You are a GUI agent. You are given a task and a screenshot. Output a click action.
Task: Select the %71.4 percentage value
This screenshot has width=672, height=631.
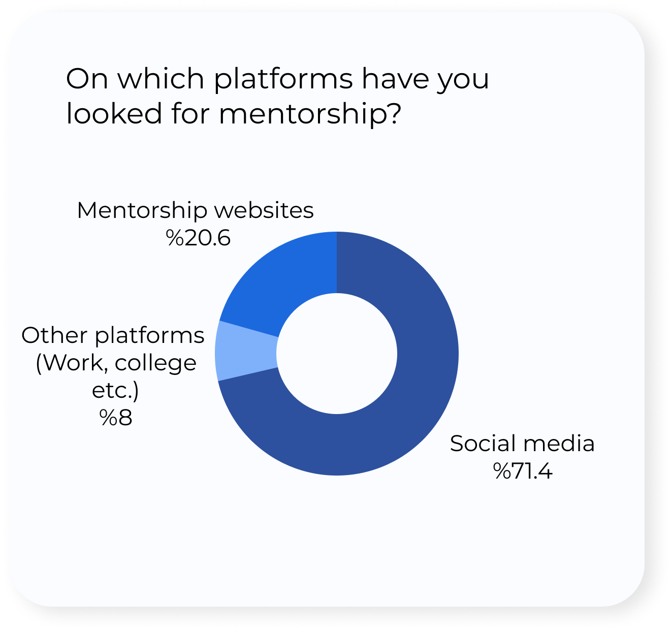click(x=523, y=471)
